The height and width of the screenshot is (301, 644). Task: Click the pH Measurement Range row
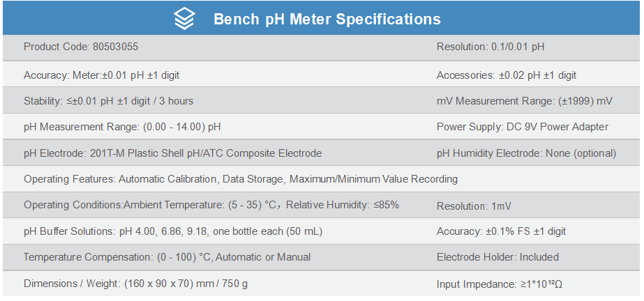pos(122,127)
